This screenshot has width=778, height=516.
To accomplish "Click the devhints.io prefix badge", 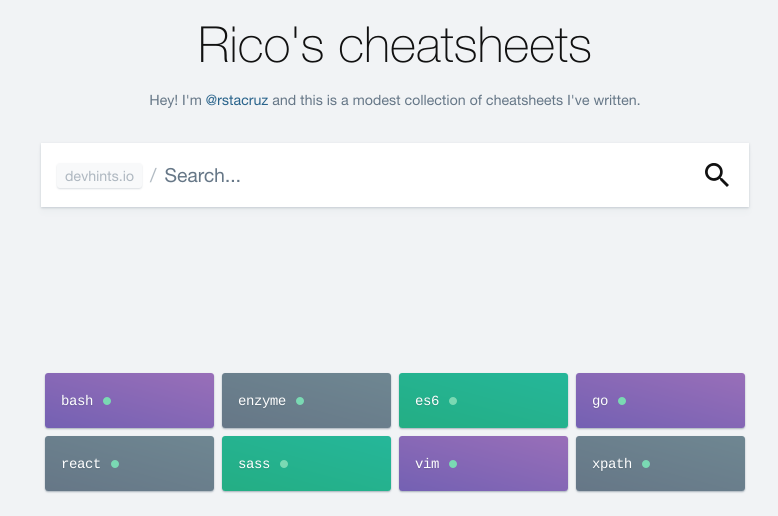I will 99,176.
